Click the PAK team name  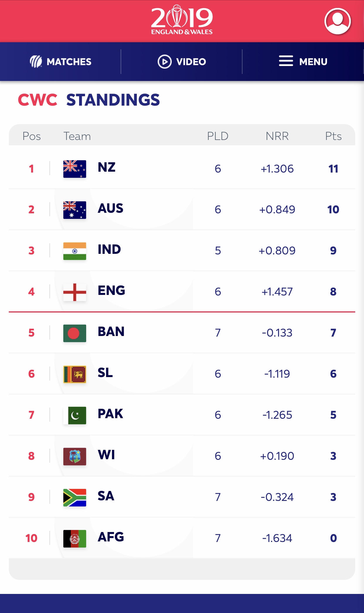(x=110, y=414)
